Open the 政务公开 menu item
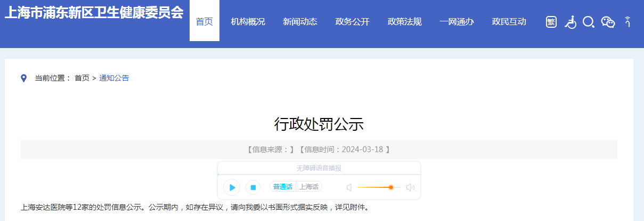The width and height of the screenshot is (644, 221). point(352,22)
